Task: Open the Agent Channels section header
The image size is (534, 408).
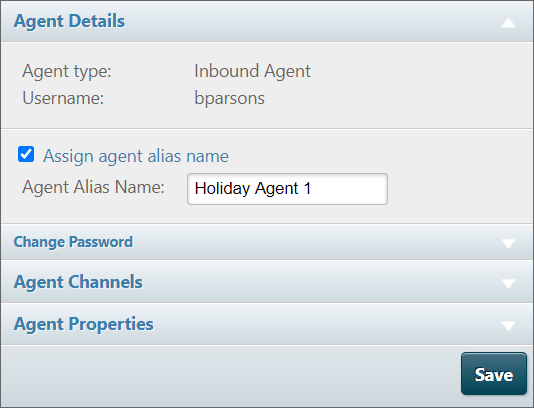Action: 267,282
